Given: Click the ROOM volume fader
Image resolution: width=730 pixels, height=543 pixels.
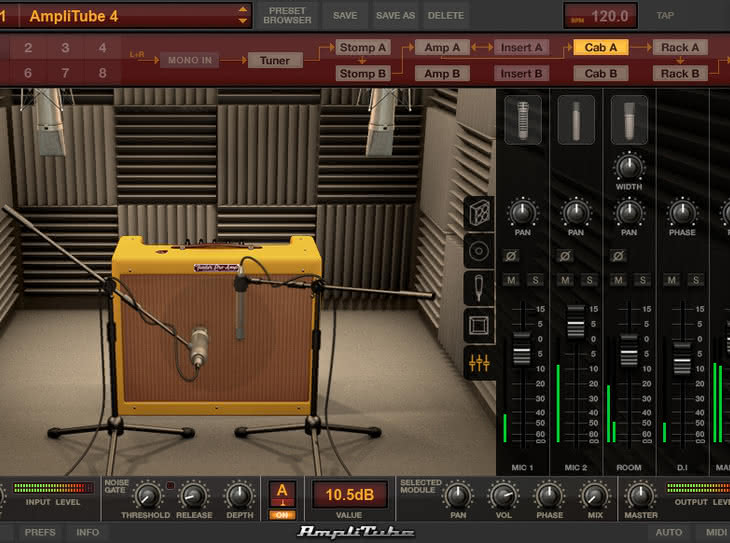Looking at the screenshot, I should [x=629, y=351].
